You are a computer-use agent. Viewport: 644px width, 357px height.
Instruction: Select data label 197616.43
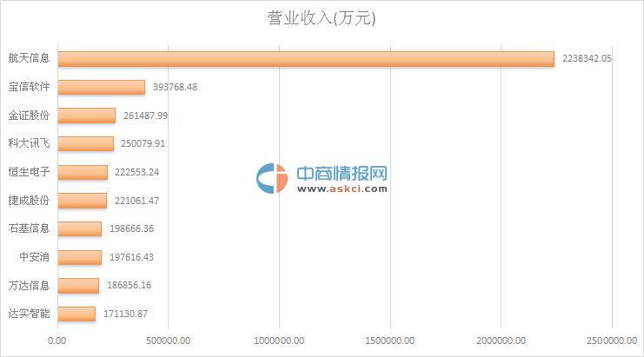131,257
